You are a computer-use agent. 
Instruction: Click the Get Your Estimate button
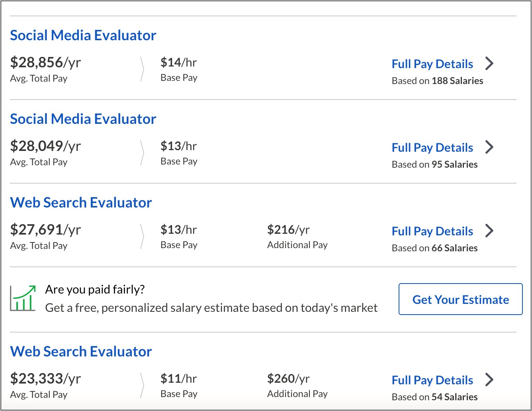461,299
